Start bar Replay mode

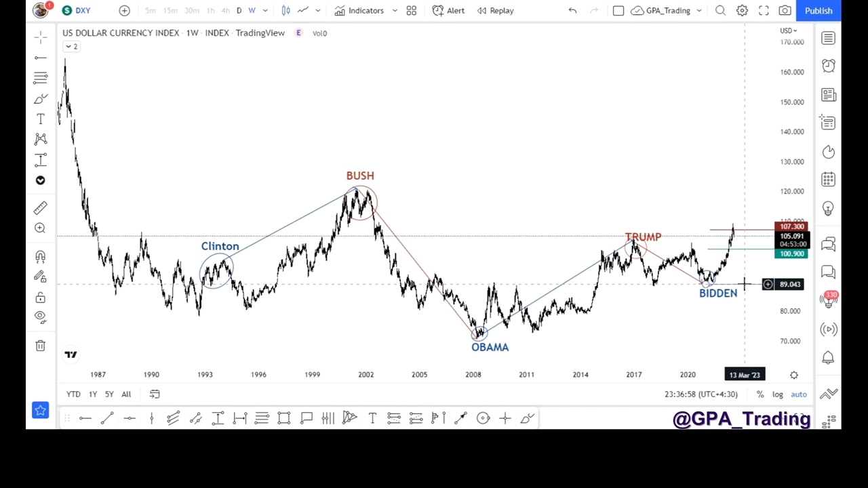click(x=495, y=11)
